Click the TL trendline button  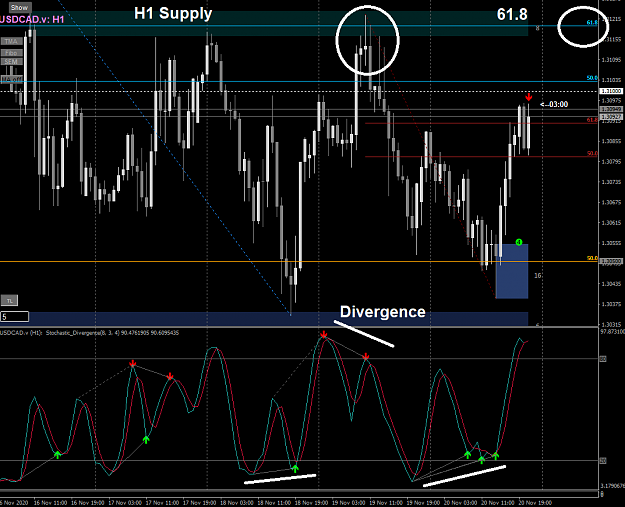coord(10,301)
